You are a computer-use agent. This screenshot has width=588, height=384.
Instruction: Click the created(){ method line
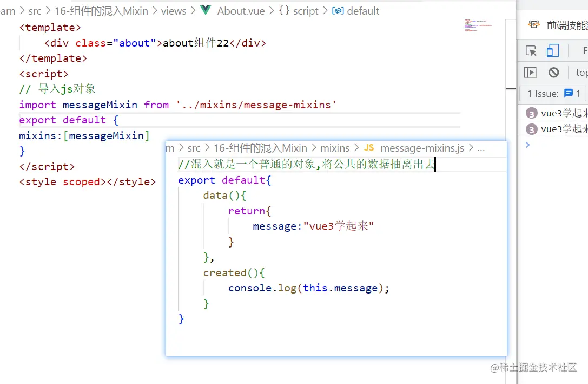tap(234, 272)
